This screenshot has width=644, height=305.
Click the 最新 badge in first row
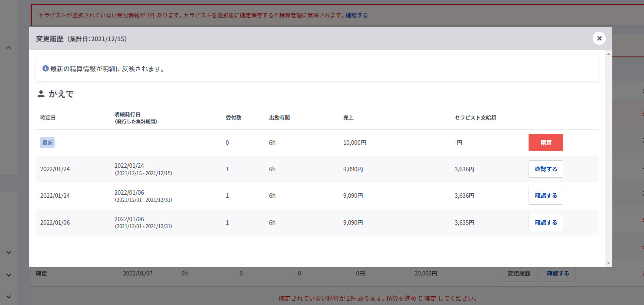click(x=47, y=143)
